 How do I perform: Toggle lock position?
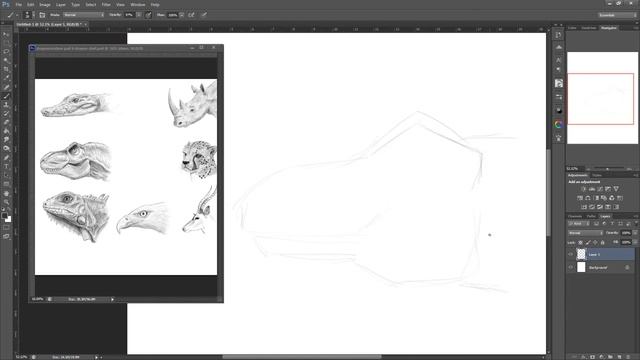(595, 242)
